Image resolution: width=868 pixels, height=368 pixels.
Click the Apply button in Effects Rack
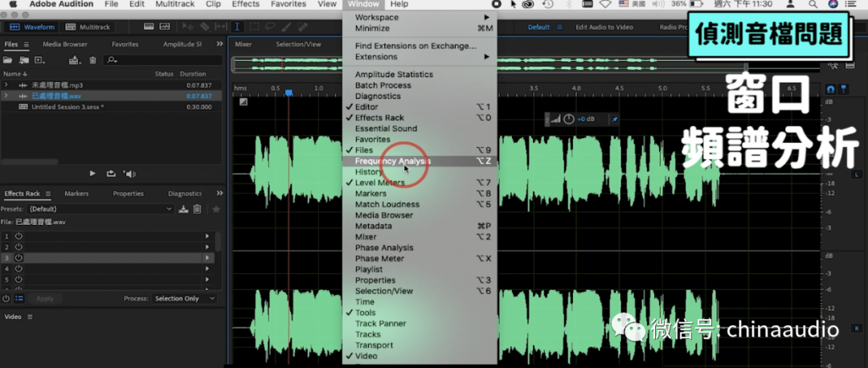point(45,298)
